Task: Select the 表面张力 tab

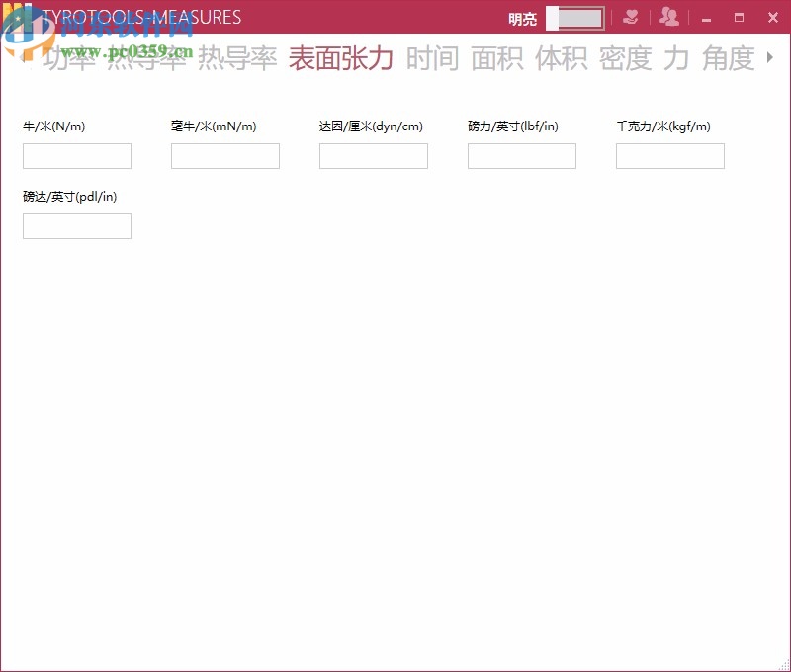Action: 340,58
